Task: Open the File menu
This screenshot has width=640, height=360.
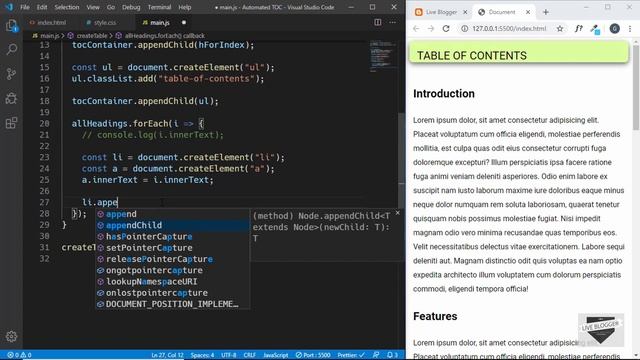Action: (x=25, y=7)
